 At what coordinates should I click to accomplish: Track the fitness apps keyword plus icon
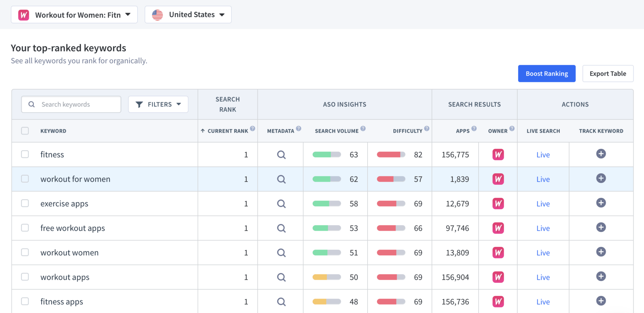pyautogui.click(x=601, y=301)
